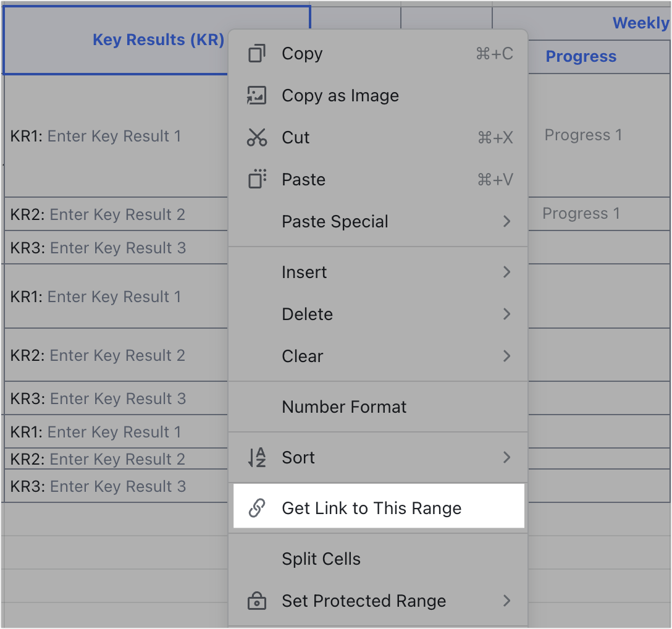Open the Insert submenu chevron
This screenshot has width=672, height=629.
tap(506, 272)
